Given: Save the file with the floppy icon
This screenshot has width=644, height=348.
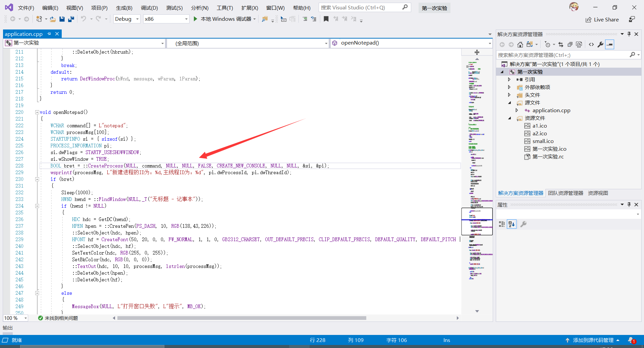Looking at the screenshot, I should coord(62,19).
